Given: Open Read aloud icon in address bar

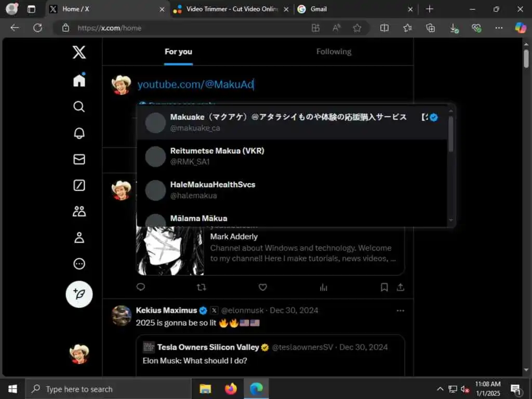Looking at the screenshot, I should [x=336, y=28].
